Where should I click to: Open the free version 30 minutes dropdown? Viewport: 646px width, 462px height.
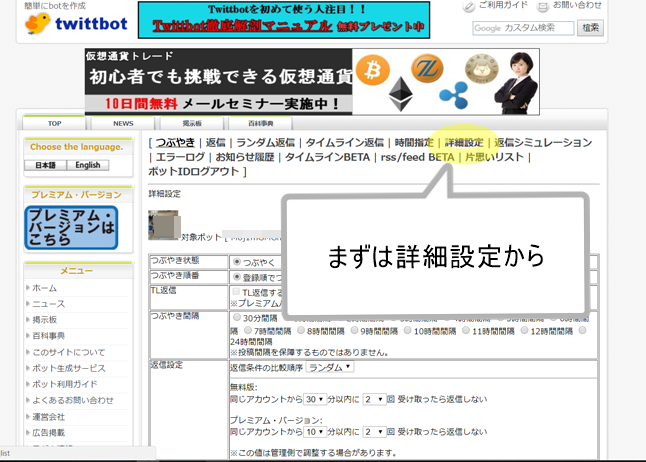click(x=315, y=399)
